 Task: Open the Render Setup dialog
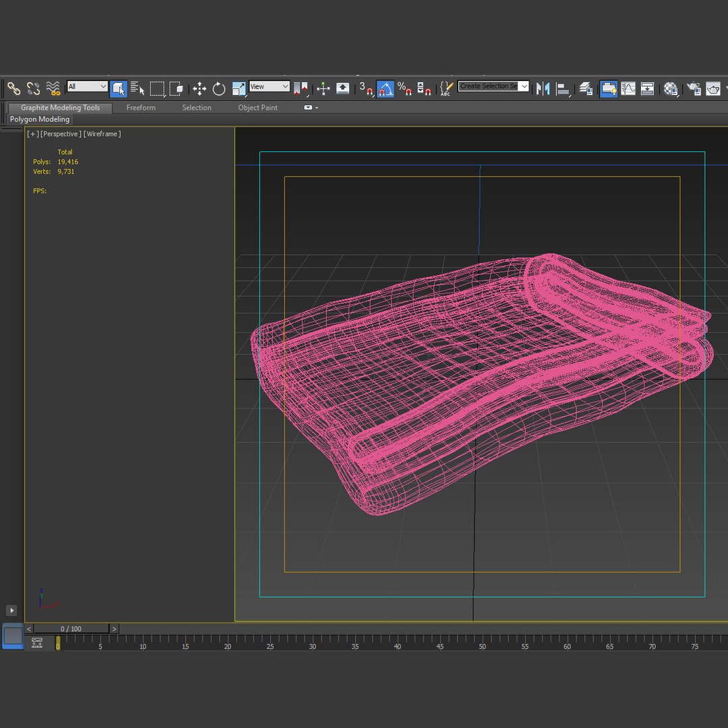(x=694, y=88)
